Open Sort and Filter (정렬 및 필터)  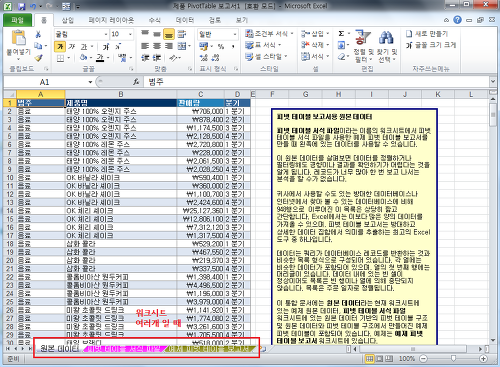(364, 46)
